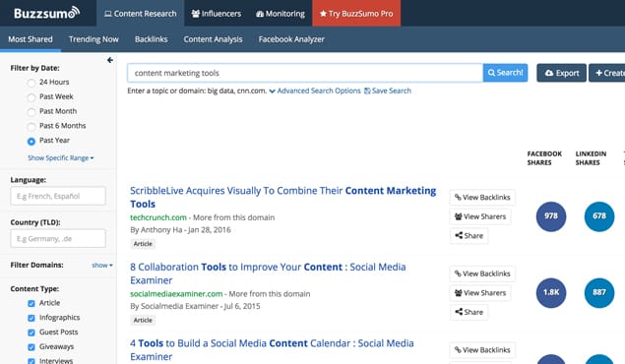The height and width of the screenshot is (364, 625).
Task: Collapse the filter sidebar with the arrow
Action: pos(110,60)
